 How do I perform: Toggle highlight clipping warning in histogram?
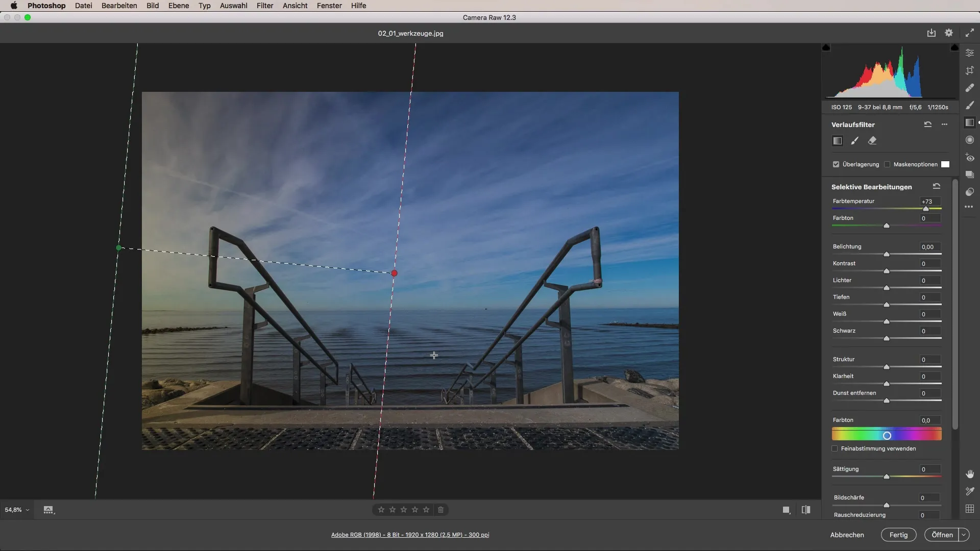(x=954, y=47)
